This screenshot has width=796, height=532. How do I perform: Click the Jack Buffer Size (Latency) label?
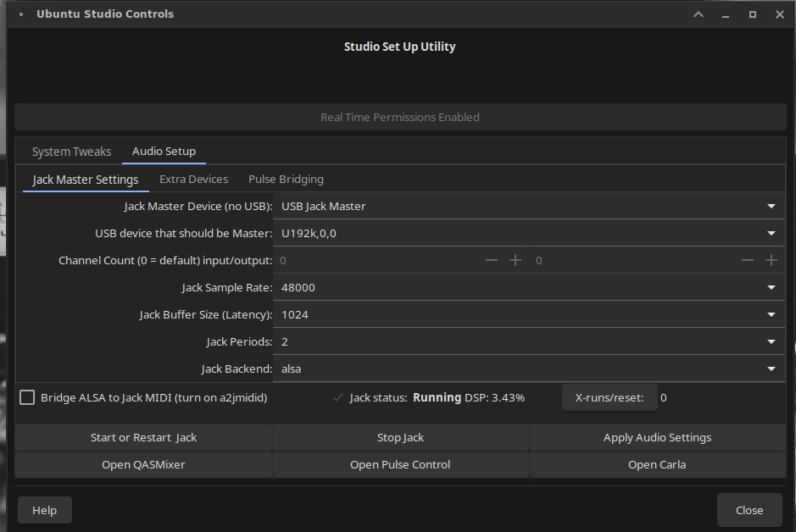(x=206, y=315)
